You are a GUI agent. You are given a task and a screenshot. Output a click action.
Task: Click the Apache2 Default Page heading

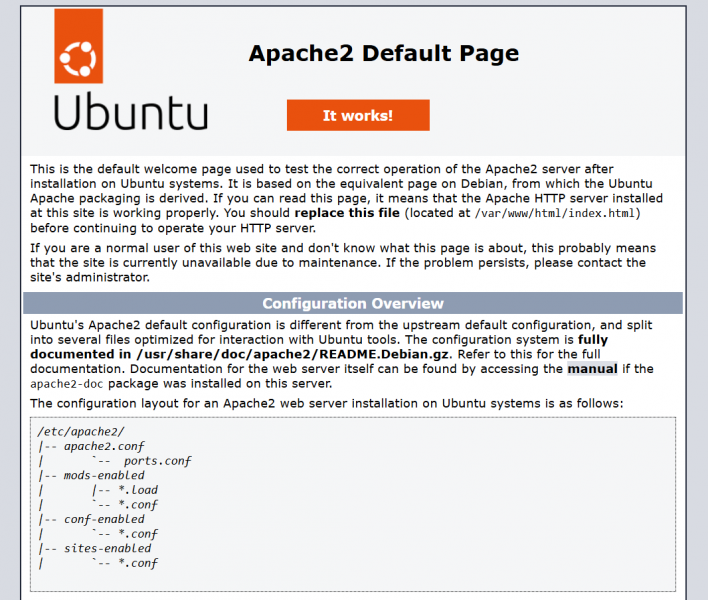coord(384,53)
